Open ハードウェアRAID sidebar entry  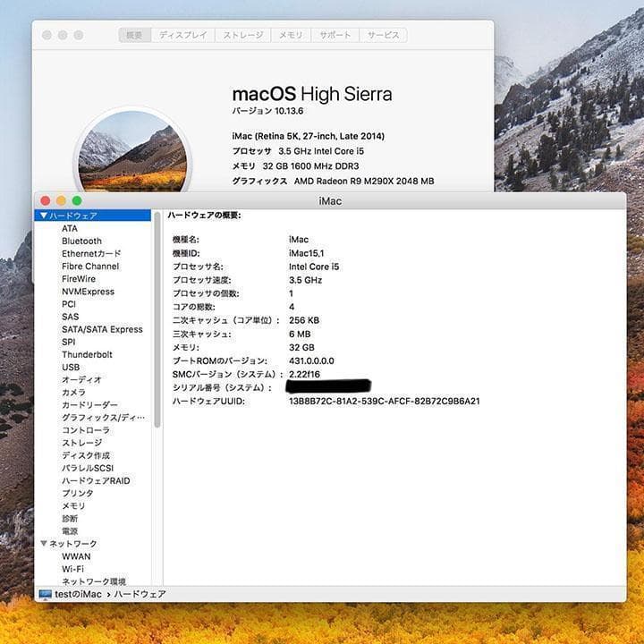click(x=96, y=481)
